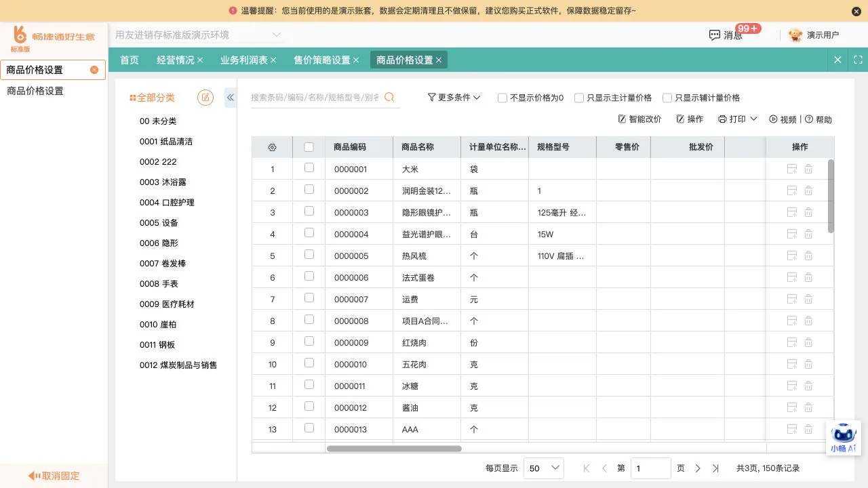Collapse the category panel with double-arrow icon

click(231, 98)
